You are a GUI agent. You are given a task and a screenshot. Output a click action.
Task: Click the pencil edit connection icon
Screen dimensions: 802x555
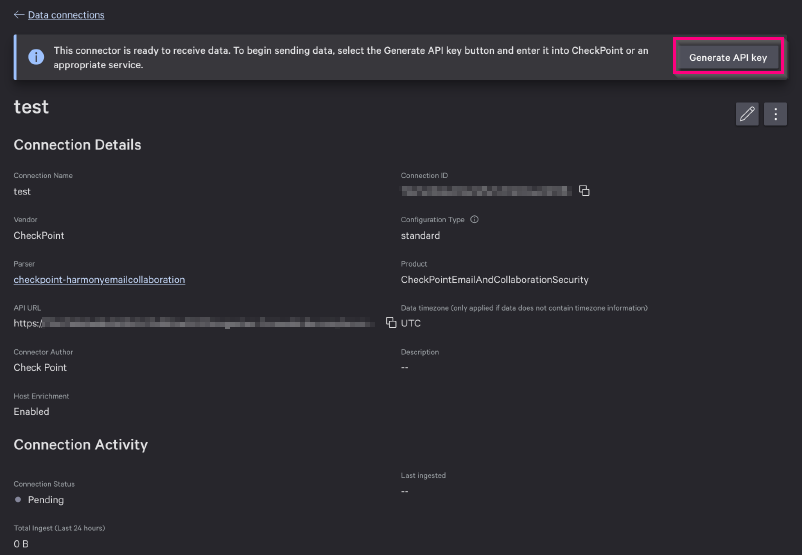pyautogui.click(x=747, y=114)
